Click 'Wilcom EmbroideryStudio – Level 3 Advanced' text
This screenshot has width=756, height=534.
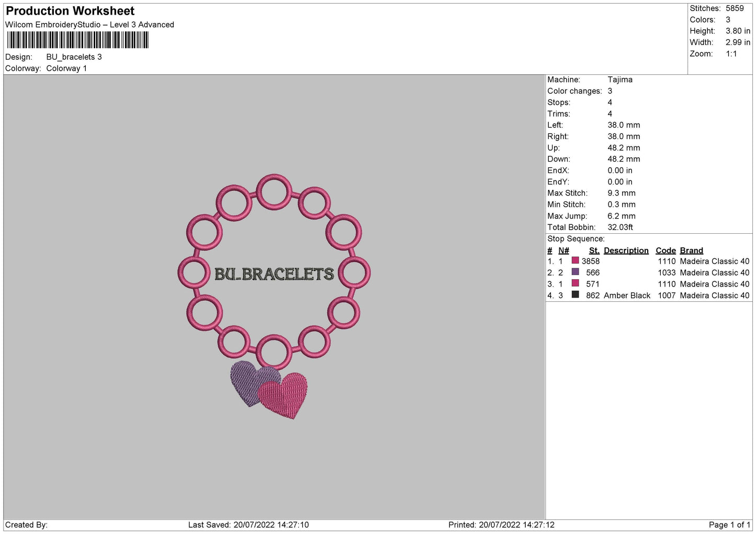click(x=89, y=25)
